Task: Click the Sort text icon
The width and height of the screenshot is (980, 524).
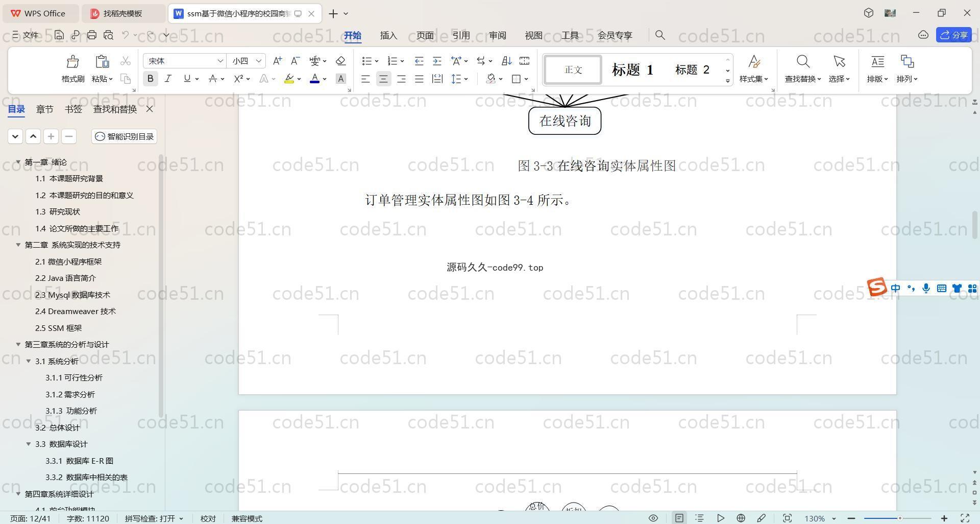Action: click(x=506, y=61)
